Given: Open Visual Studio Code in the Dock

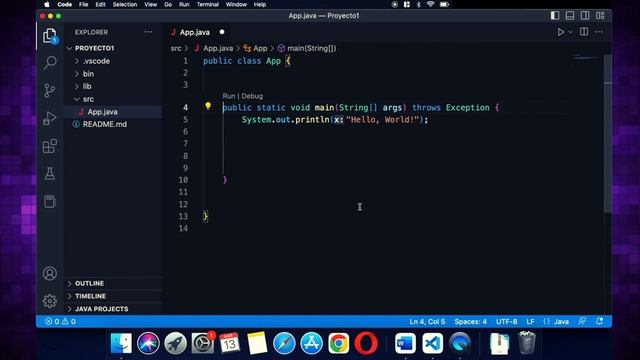Looking at the screenshot, I should [x=433, y=343].
